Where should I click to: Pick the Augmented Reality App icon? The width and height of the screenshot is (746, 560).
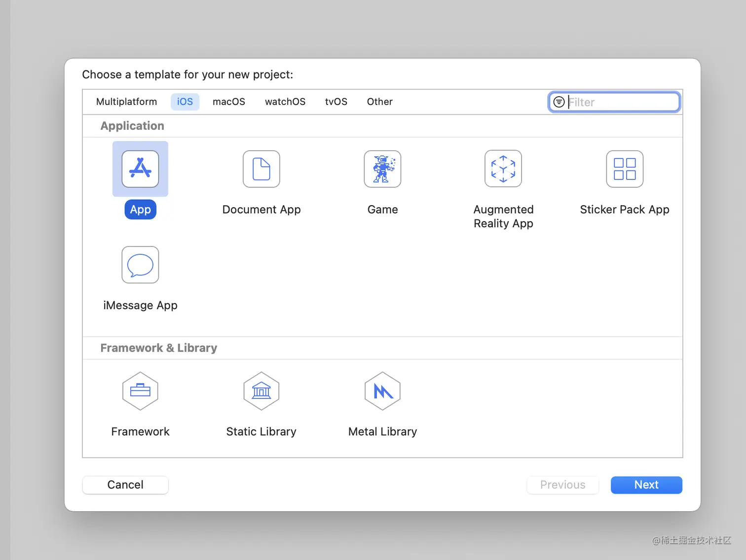click(503, 169)
